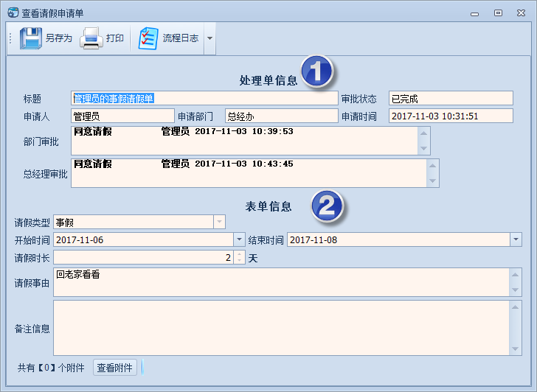
Task: Click the 表单信息 section heading
Action: point(268,206)
